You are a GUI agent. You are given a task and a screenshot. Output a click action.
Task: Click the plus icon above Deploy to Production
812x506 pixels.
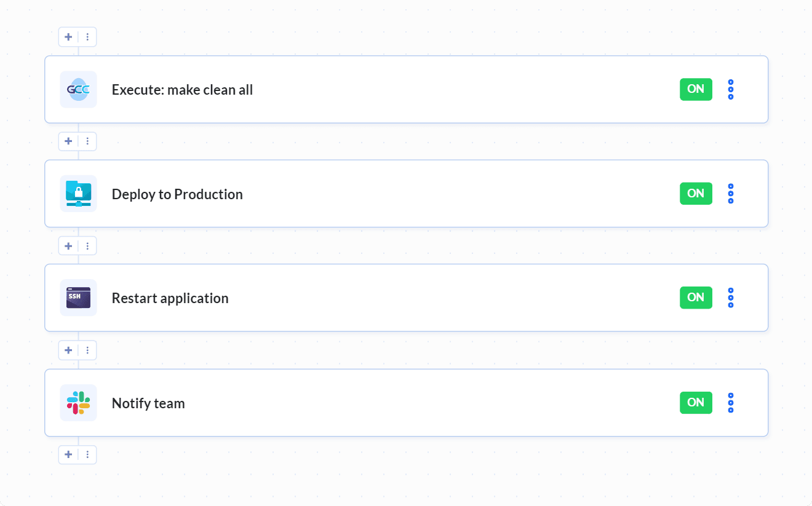pos(68,141)
